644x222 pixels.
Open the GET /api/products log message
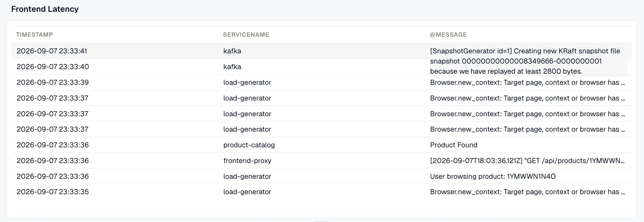[x=527, y=161]
